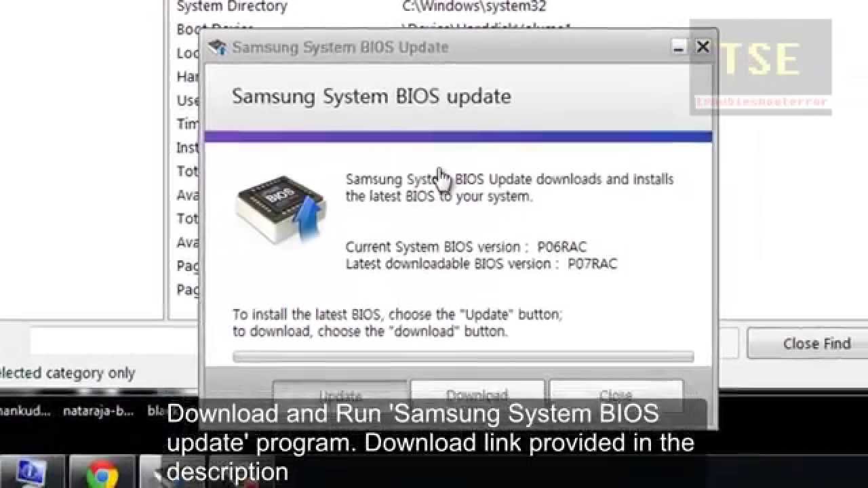This screenshot has height=488, width=868.
Task: Close Samsung System BIOS Update via title X
Action: coord(703,47)
